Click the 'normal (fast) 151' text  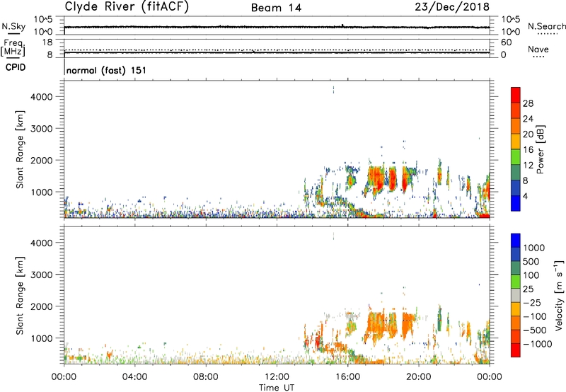107,70
